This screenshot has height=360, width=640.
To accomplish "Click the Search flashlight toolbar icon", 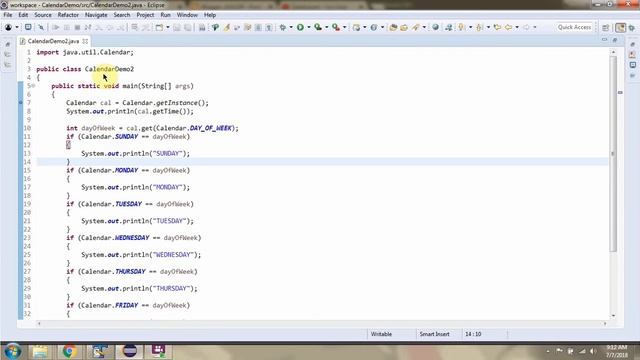I will [x=416, y=27].
